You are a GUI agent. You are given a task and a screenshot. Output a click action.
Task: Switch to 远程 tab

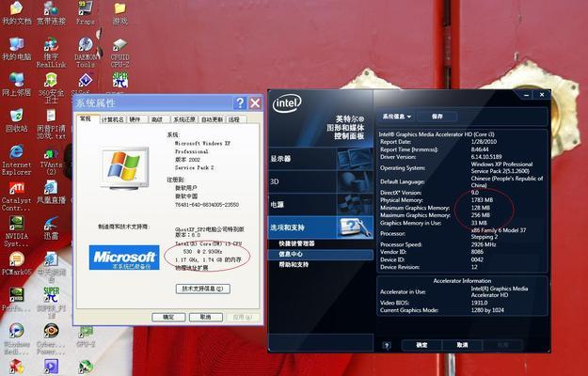[x=235, y=119]
